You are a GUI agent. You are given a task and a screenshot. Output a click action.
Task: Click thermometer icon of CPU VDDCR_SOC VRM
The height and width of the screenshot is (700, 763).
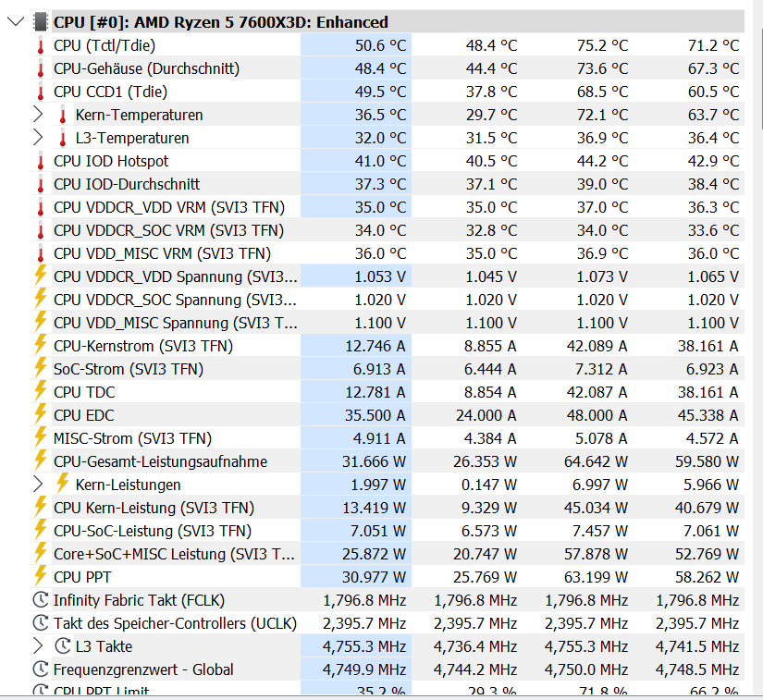41,230
